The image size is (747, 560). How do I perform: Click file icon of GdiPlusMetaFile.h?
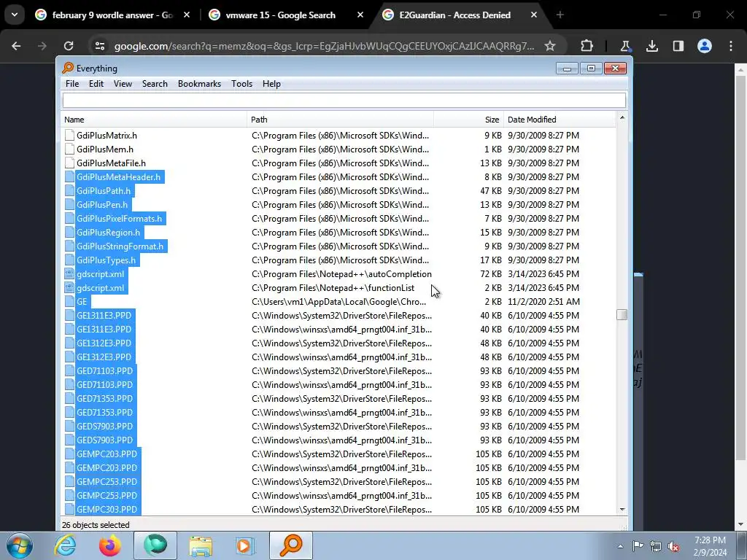point(69,163)
